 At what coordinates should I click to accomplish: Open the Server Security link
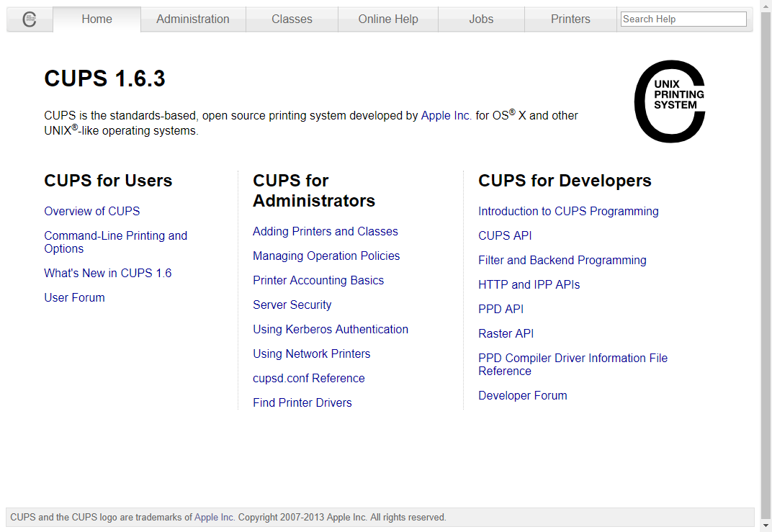point(292,305)
